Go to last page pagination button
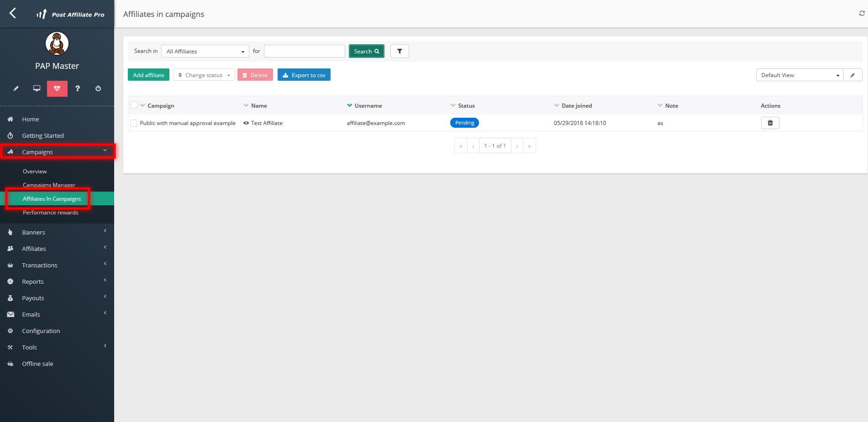The image size is (868, 422). 529,146
